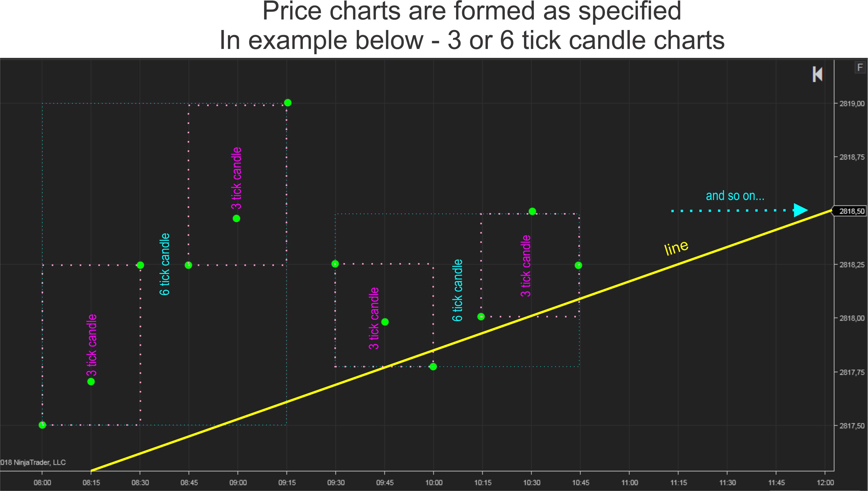Click the K scroll-to-latest-bar icon

[817, 74]
